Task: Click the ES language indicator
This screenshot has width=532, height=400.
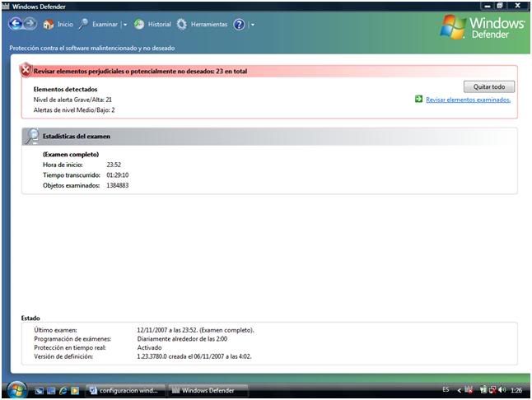Action: pyautogui.click(x=446, y=390)
